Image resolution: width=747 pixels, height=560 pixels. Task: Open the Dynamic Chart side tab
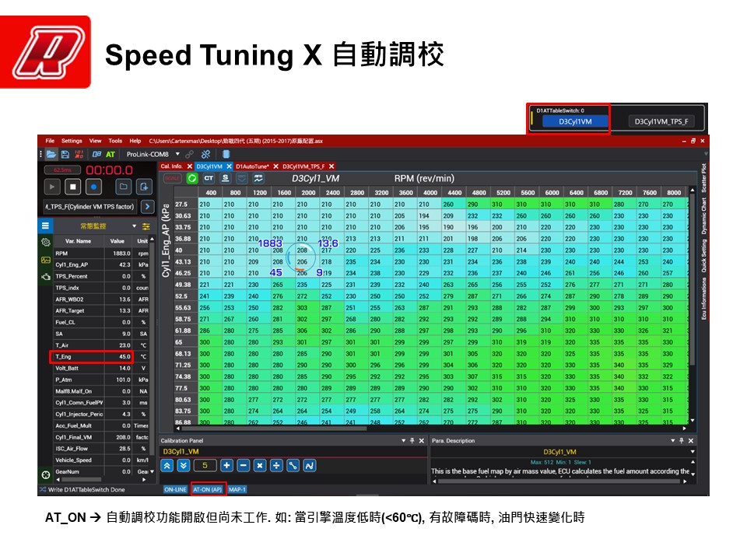coord(703,215)
